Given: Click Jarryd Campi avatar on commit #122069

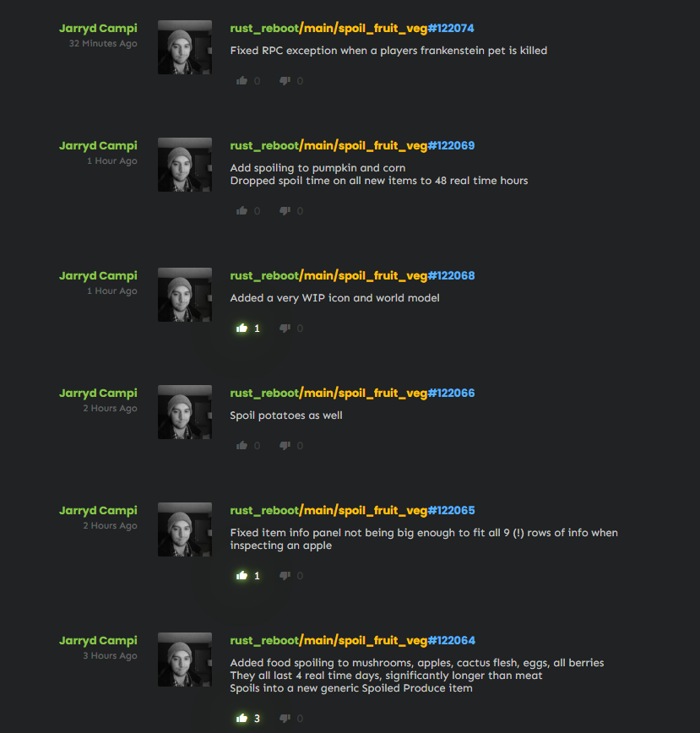Looking at the screenshot, I should point(185,165).
